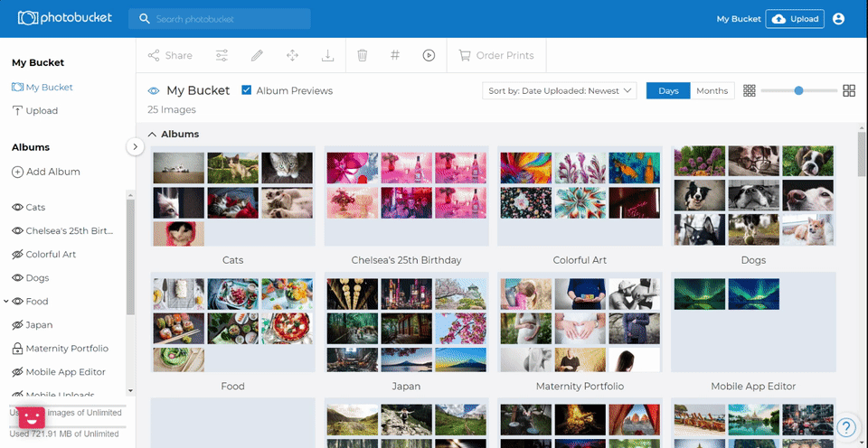868x448 pixels.
Task: Select the pencil edit icon
Action: tap(257, 55)
